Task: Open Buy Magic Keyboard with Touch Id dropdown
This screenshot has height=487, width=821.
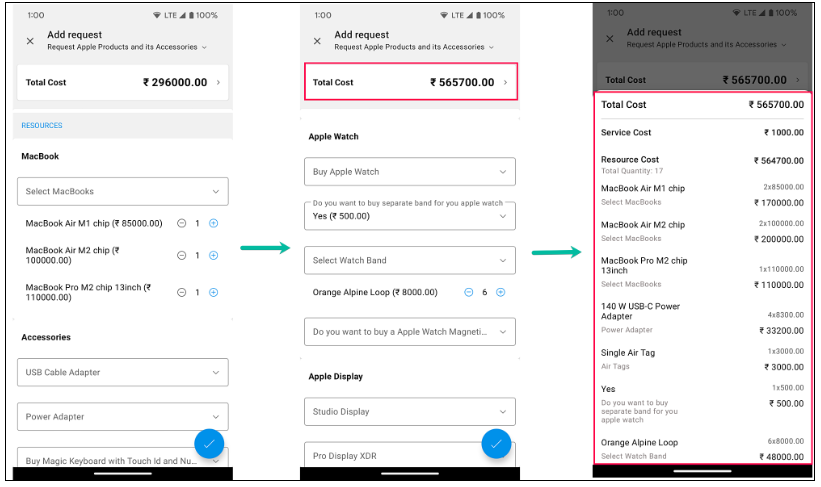Action: pos(123,457)
